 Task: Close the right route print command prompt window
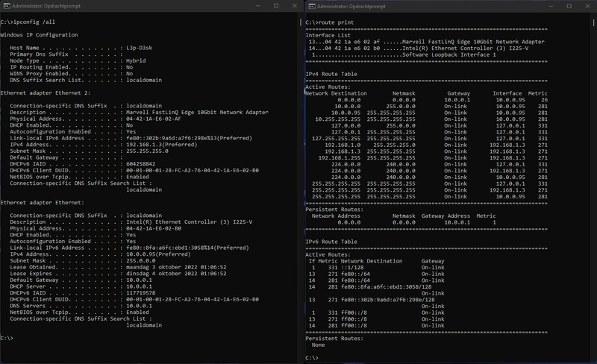point(587,6)
